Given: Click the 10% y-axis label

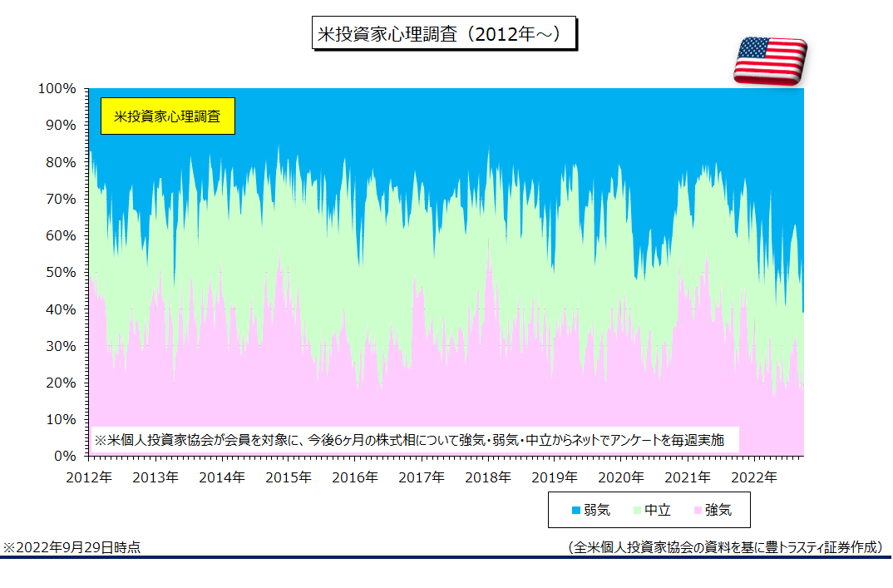Looking at the screenshot, I should coord(61,419).
